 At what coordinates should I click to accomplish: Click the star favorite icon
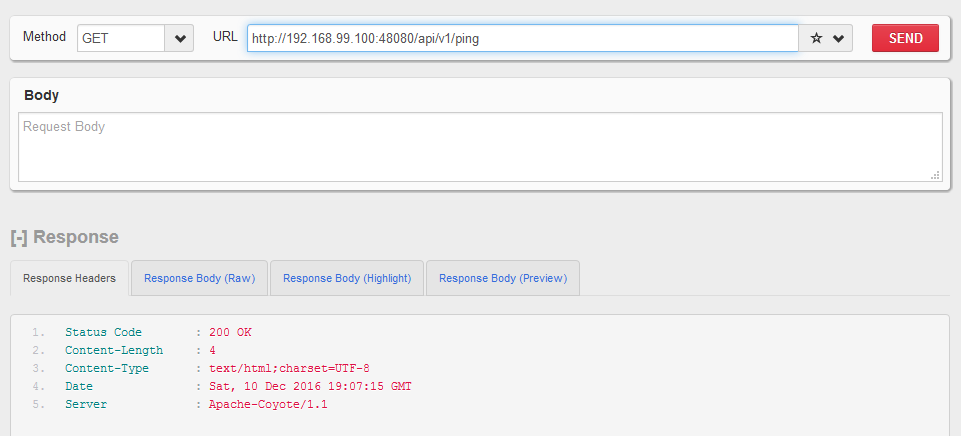[816, 38]
